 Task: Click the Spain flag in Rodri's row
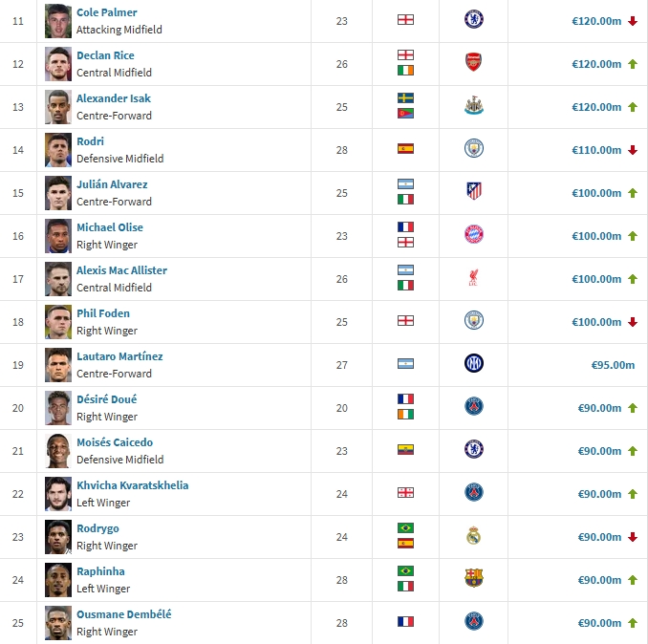pos(405,149)
